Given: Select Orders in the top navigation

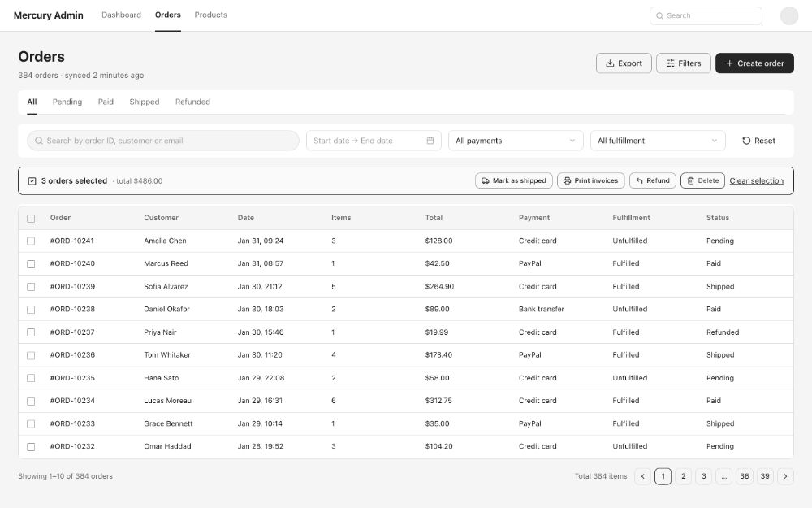Looking at the screenshot, I should click(168, 15).
